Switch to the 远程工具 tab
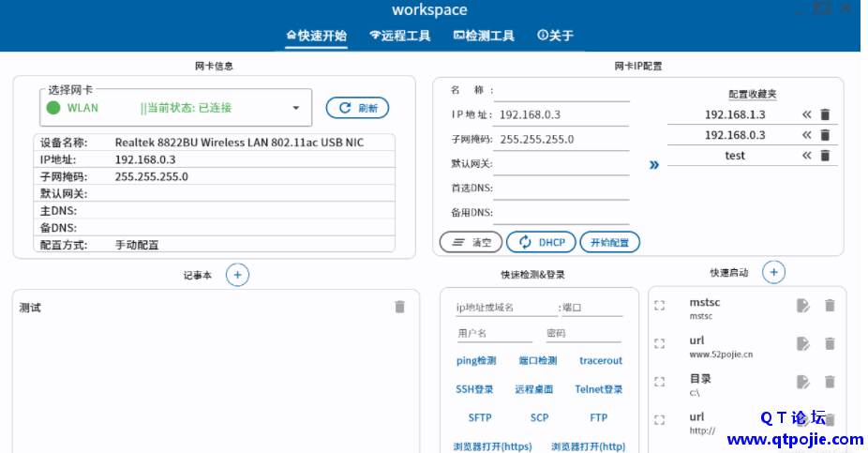The image size is (868, 453). pos(400,36)
